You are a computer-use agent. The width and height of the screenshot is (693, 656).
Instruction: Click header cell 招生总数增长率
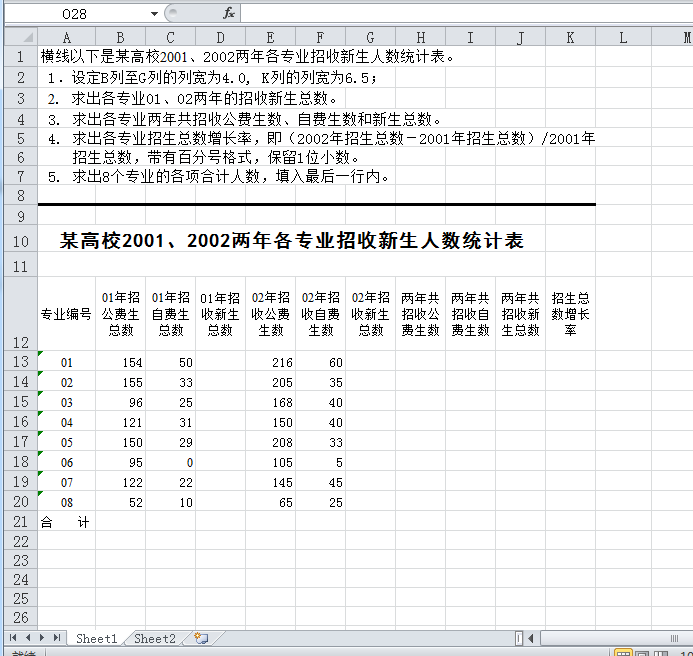pos(570,314)
